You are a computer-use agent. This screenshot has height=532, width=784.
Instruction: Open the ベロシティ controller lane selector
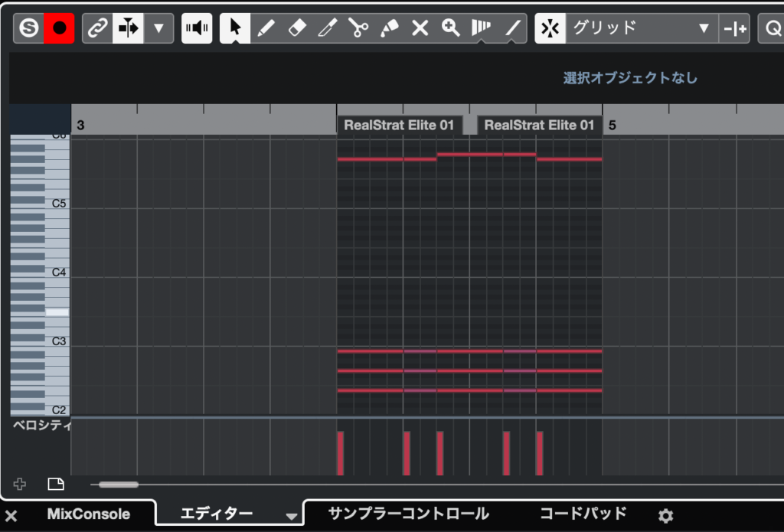tap(41, 426)
